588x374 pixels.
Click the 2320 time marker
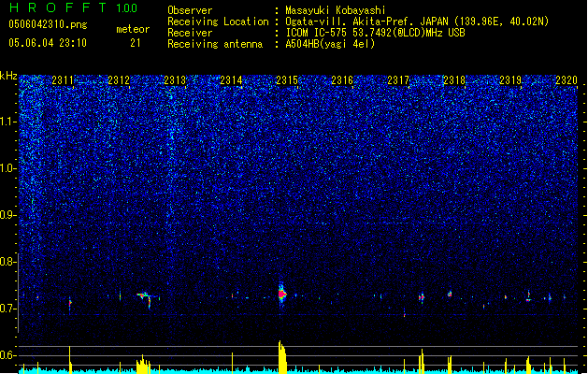tap(566, 80)
